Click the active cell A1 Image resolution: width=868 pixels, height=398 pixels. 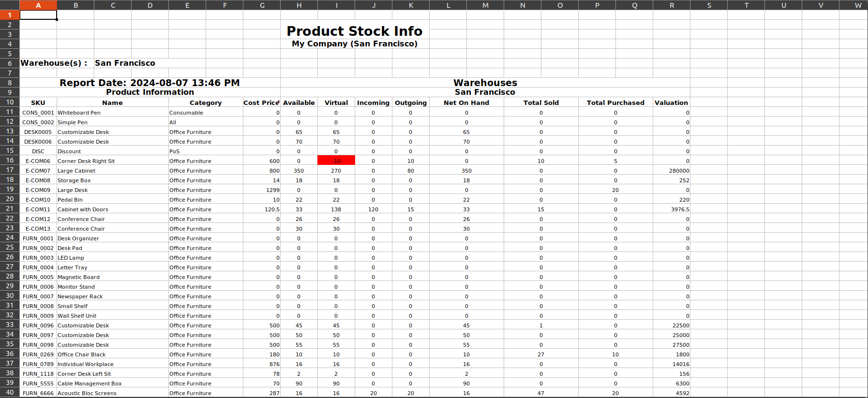[x=38, y=15]
